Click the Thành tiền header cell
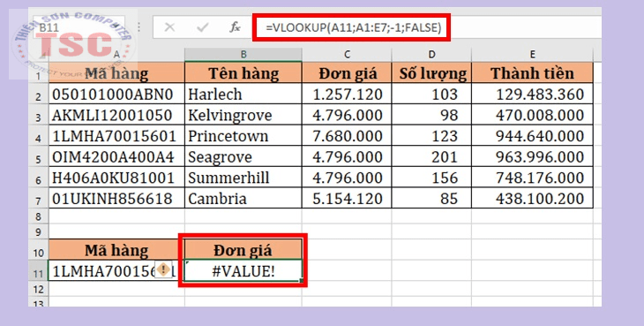 (x=532, y=72)
